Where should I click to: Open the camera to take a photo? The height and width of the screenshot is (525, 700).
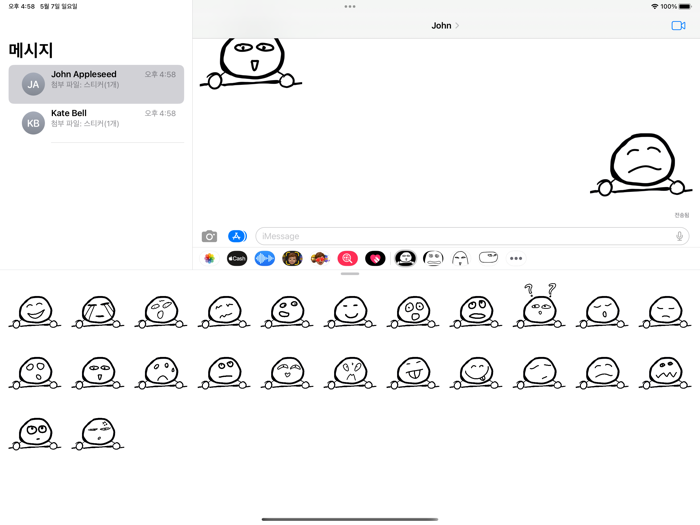point(209,236)
